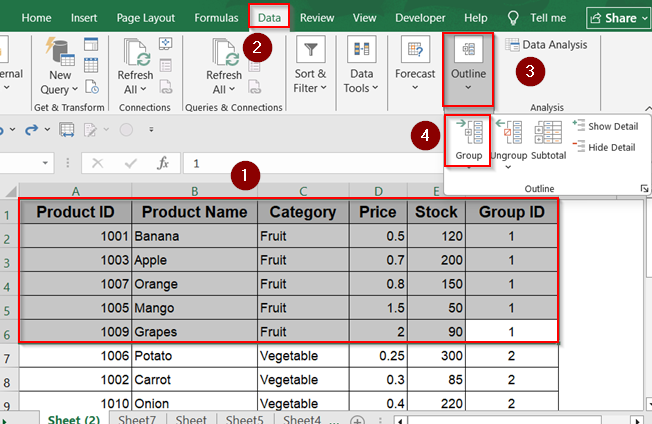The image size is (652, 424).
Task: Switch to the Formulas tab
Action: pyautogui.click(x=216, y=18)
